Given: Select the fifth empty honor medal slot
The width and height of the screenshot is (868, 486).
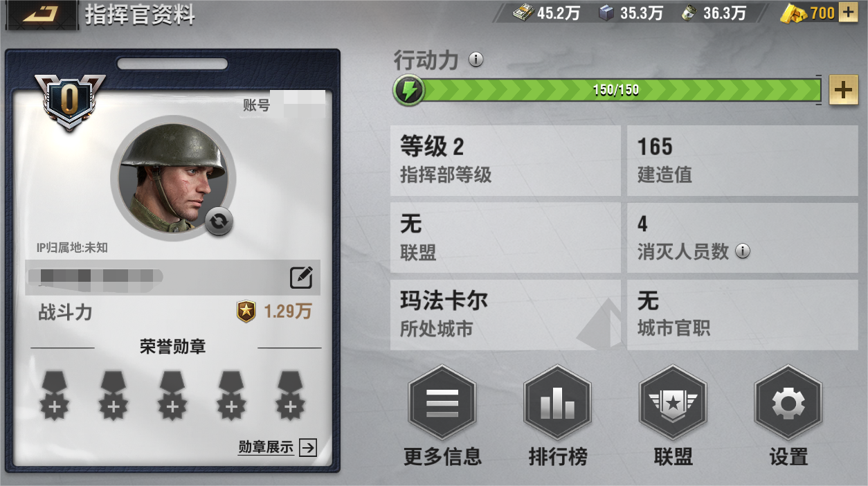Looking at the screenshot, I should pyautogui.click(x=290, y=395).
